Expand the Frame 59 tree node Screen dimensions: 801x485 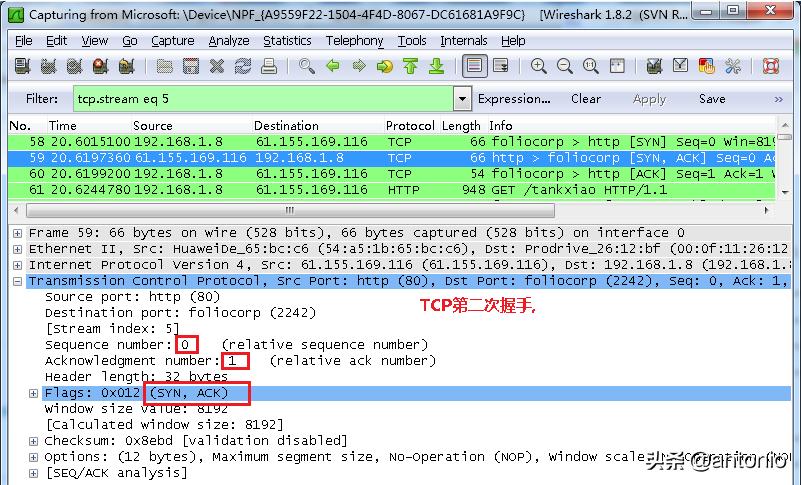click(17, 233)
